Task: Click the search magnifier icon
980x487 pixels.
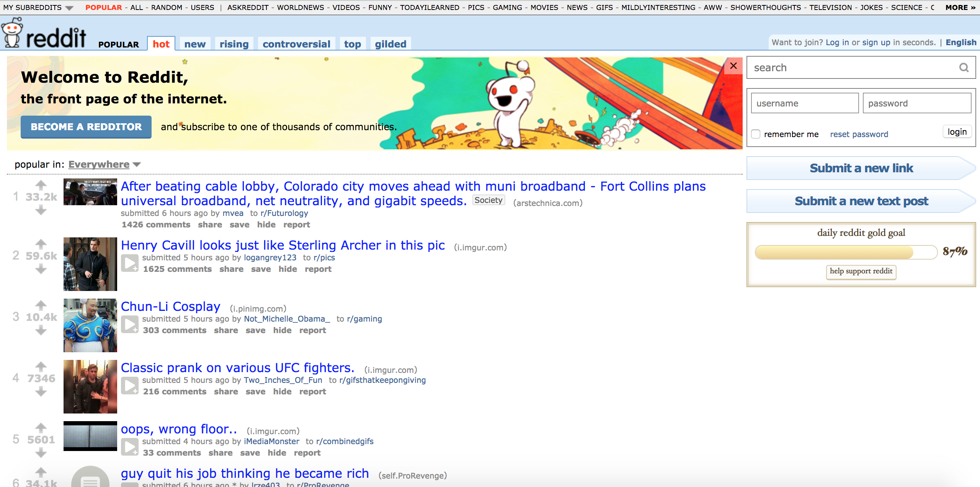Action: pyautogui.click(x=964, y=68)
